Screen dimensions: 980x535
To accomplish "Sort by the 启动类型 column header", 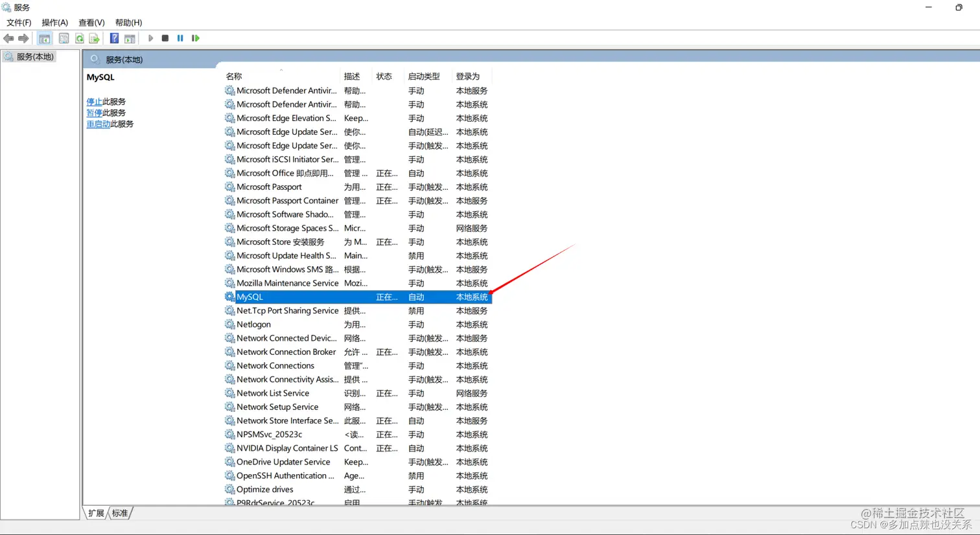I will pos(428,76).
